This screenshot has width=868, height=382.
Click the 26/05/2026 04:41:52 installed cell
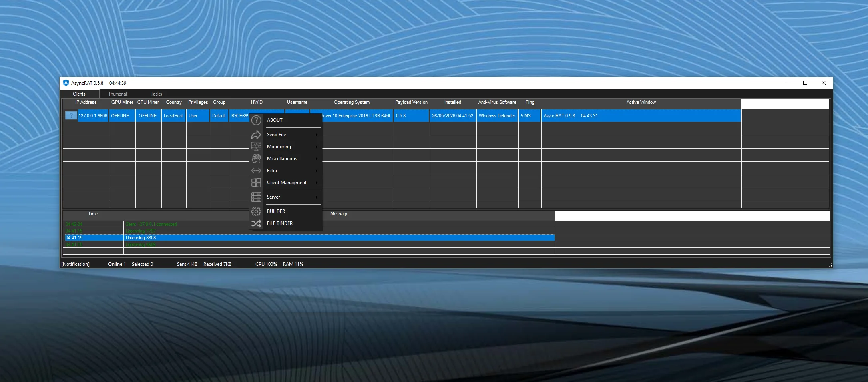coord(453,116)
